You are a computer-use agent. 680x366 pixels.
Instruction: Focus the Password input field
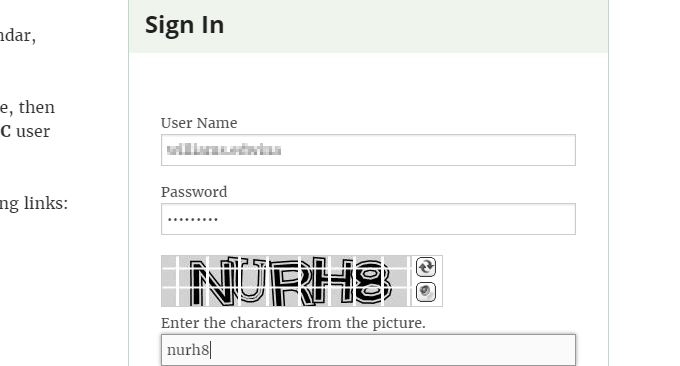[x=368, y=219]
